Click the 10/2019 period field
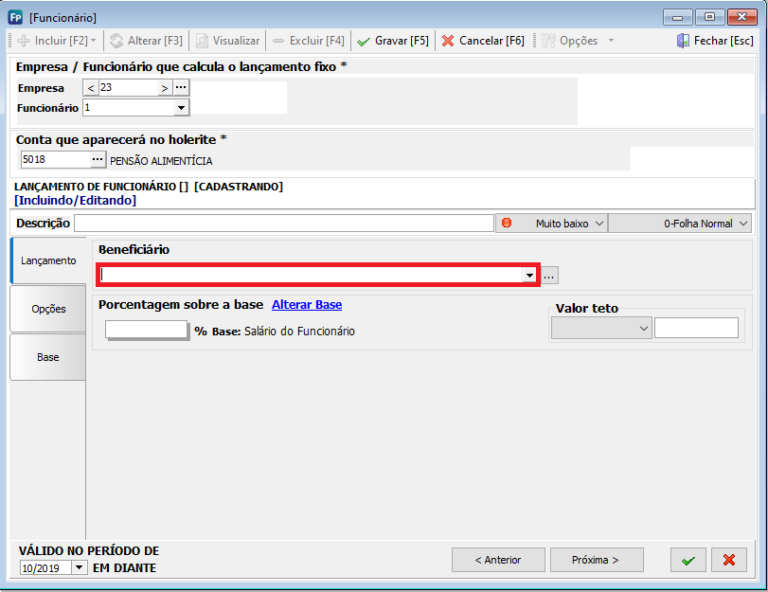 (x=46, y=568)
